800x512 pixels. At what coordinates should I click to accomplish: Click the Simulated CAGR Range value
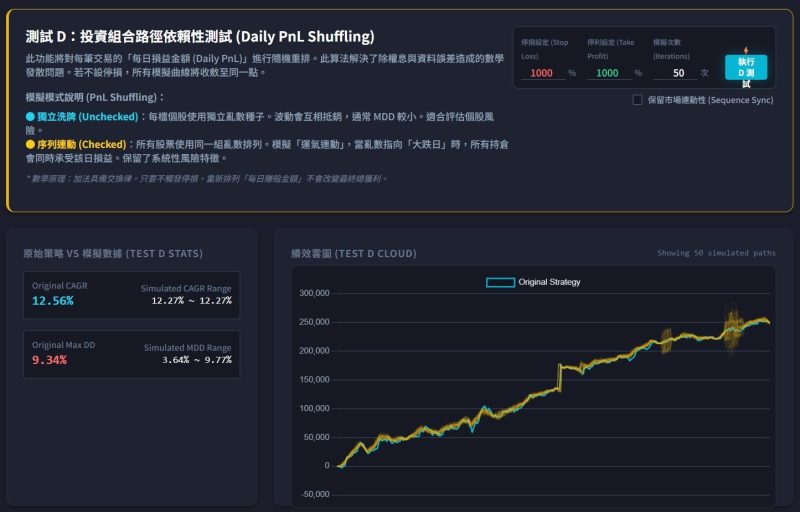[x=191, y=301]
